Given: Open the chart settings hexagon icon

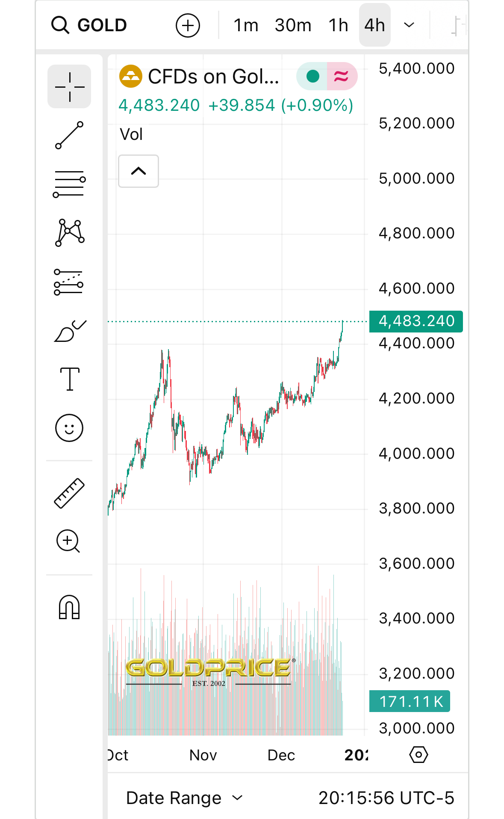Looking at the screenshot, I should 419,754.
